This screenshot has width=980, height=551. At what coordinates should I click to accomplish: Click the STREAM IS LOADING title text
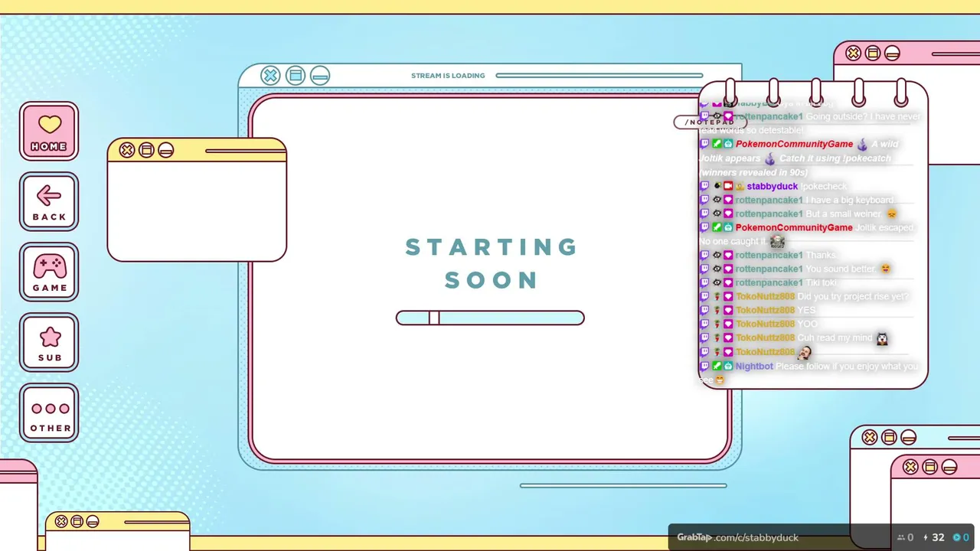[448, 76]
